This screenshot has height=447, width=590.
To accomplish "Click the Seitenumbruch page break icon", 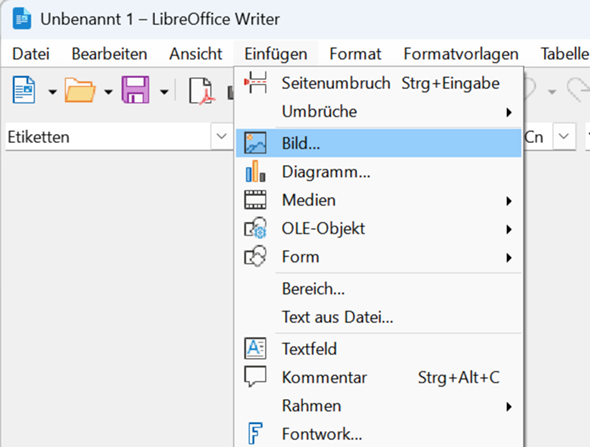I will pyautogui.click(x=255, y=82).
